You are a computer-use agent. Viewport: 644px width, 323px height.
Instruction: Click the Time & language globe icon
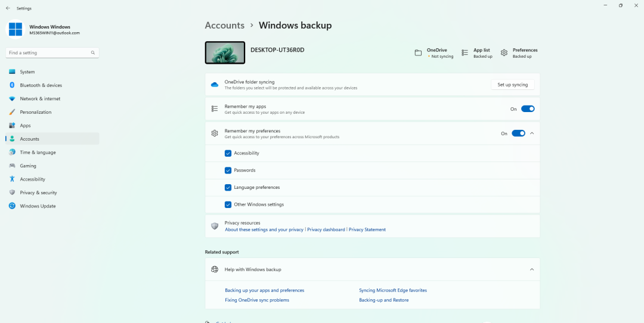point(12,153)
